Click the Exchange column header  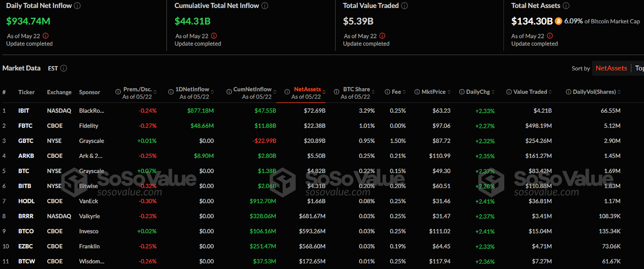coord(59,92)
